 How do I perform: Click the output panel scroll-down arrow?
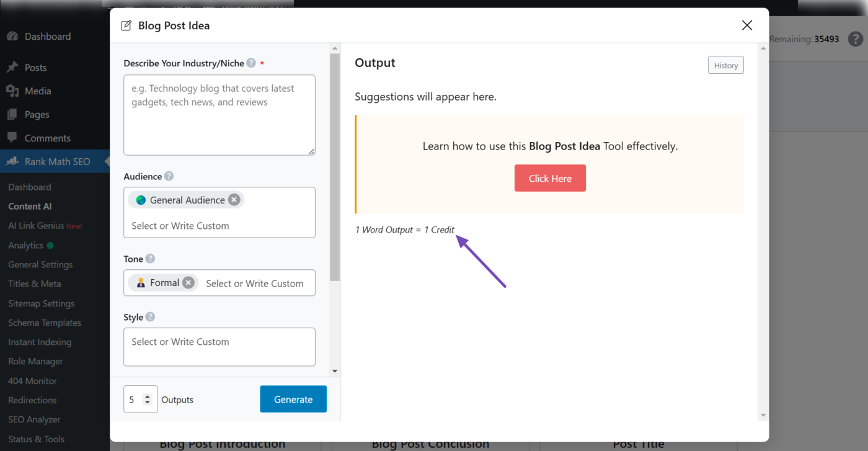763,415
